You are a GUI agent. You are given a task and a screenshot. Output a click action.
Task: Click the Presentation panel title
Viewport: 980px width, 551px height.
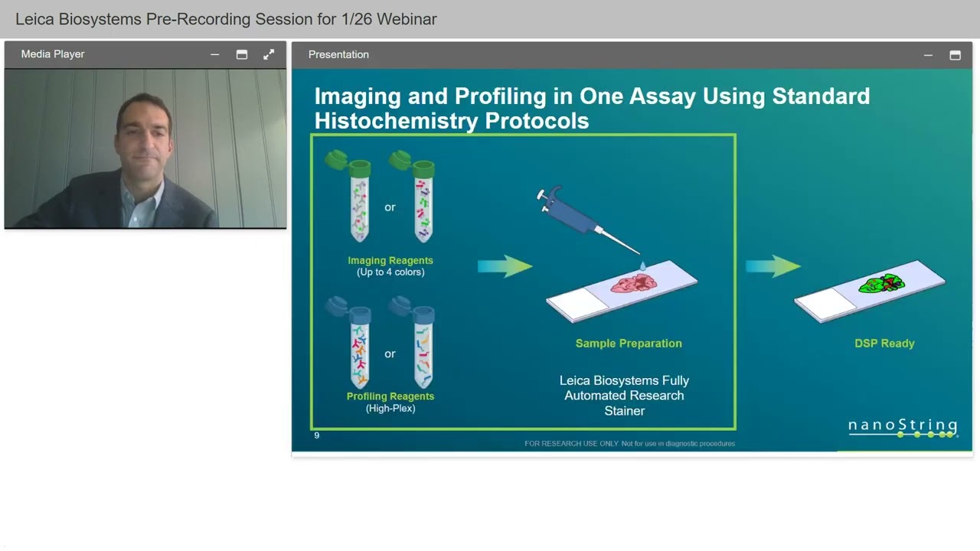338,54
